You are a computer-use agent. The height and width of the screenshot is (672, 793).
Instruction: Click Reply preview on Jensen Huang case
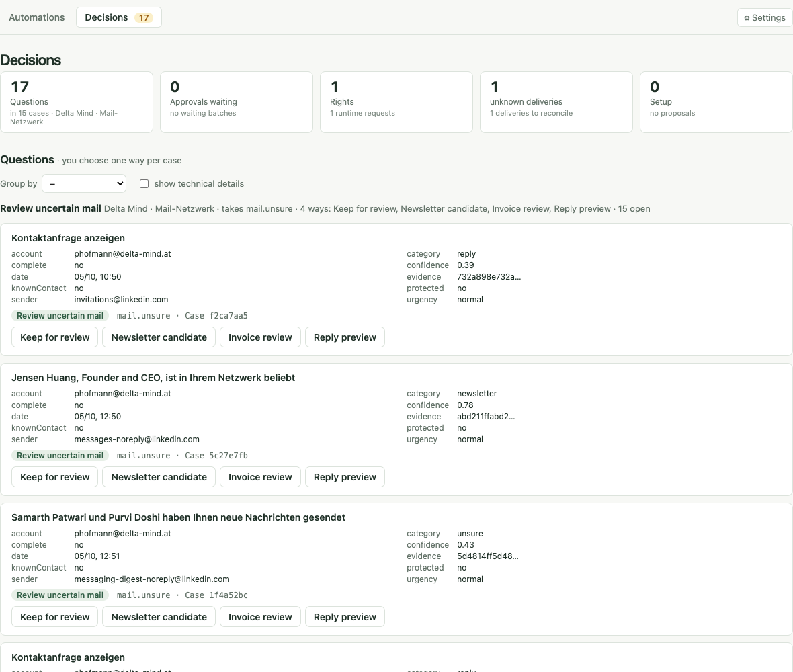pos(345,477)
